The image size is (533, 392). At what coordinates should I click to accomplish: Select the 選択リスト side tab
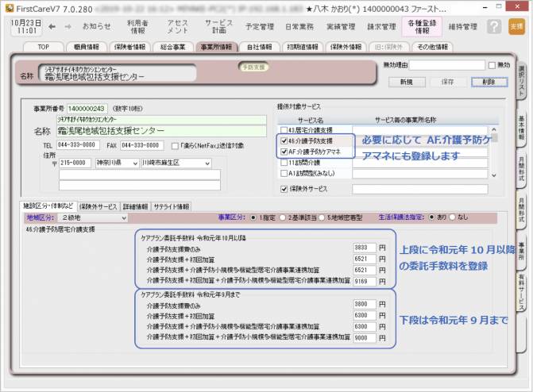(x=521, y=76)
